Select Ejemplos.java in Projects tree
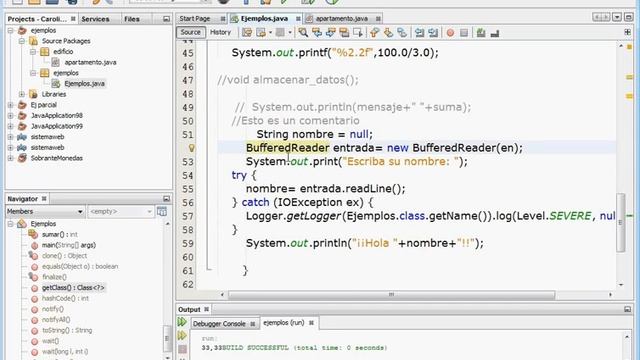 click(84, 83)
